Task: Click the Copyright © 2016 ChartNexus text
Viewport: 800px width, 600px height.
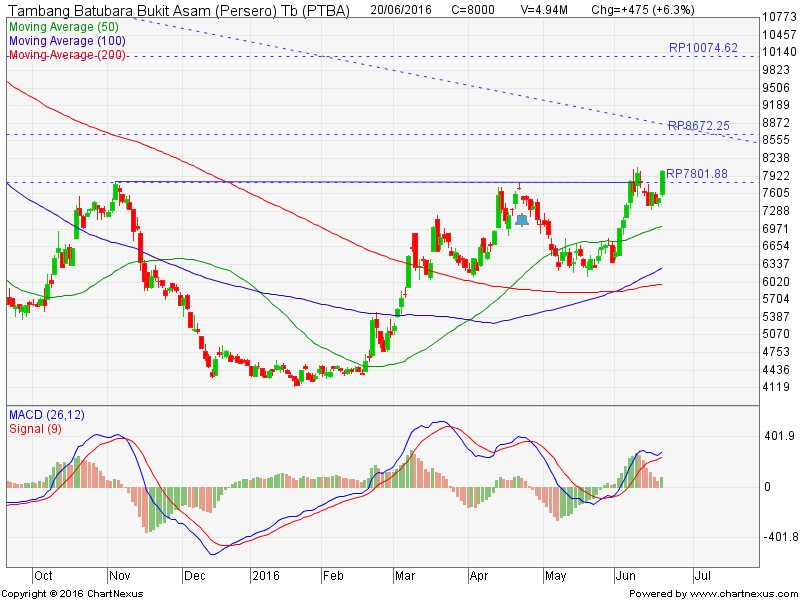Action: 72,594
